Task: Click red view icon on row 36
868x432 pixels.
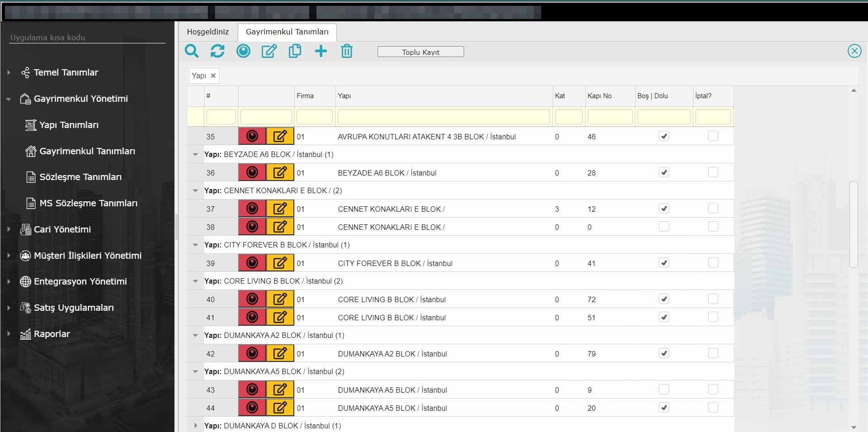Action: 252,172
